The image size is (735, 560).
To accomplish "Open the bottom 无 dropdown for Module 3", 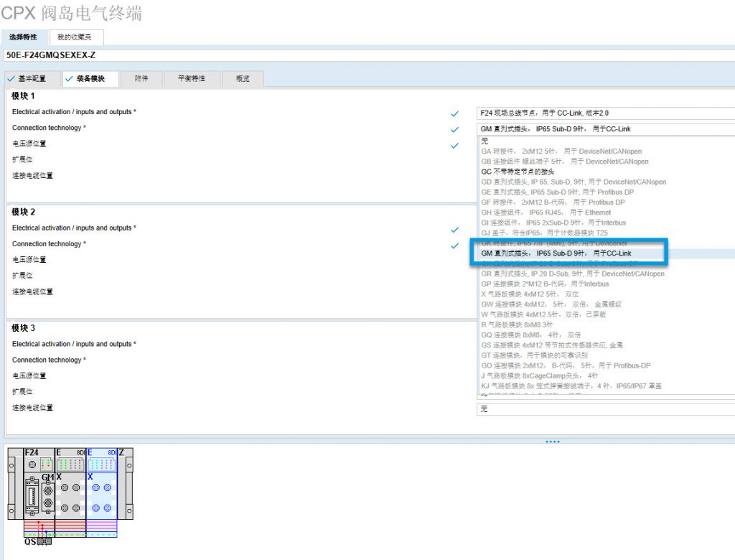I will click(606, 409).
